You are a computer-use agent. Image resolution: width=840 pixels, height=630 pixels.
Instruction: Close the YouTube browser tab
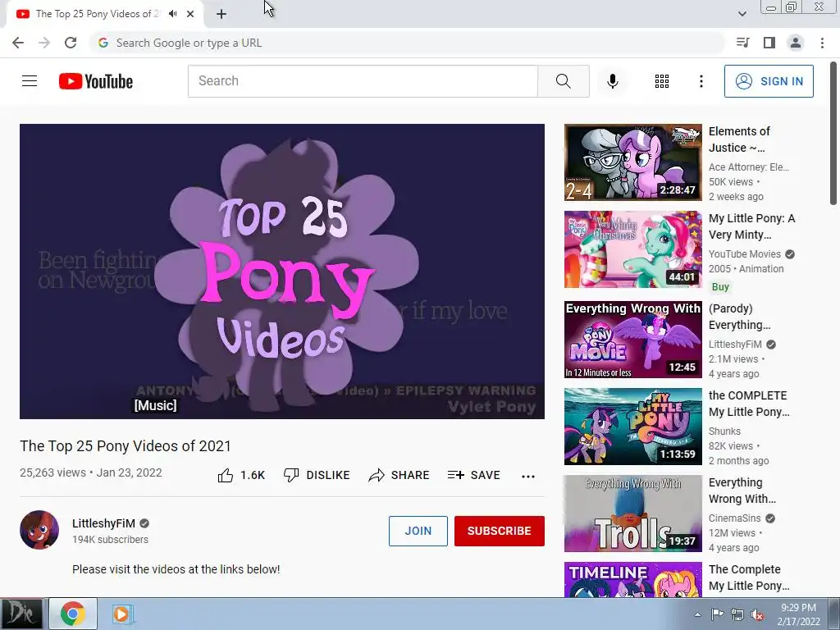pyautogui.click(x=190, y=14)
